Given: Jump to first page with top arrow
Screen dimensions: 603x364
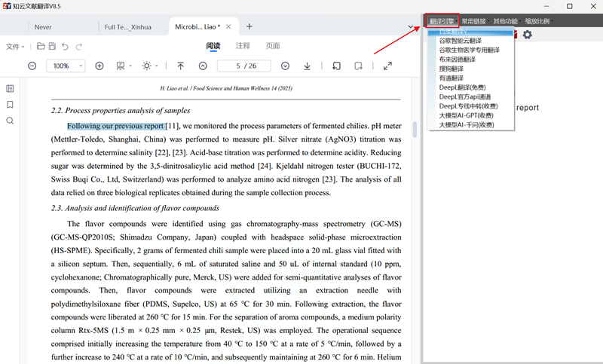Looking at the screenshot, I should tap(180, 66).
